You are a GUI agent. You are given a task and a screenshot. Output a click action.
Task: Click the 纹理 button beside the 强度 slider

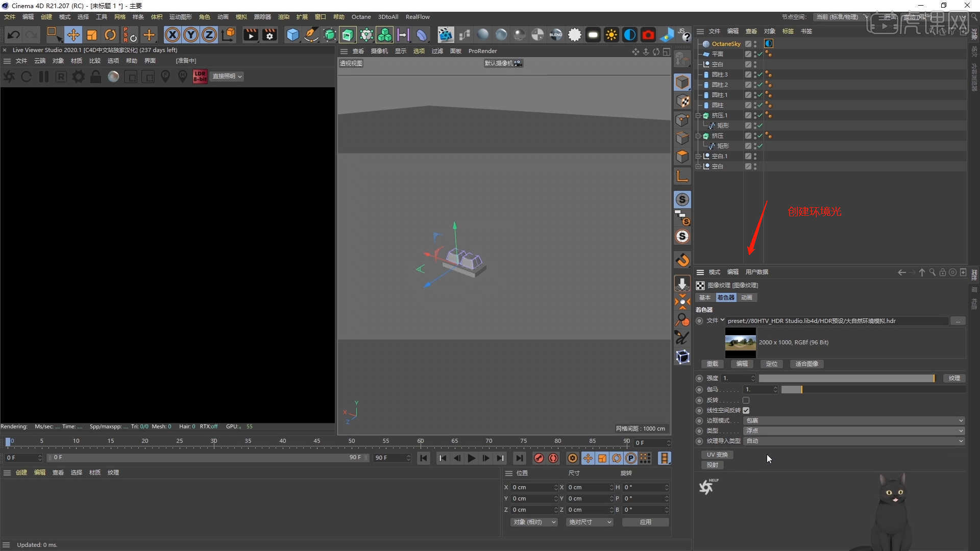(x=954, y=378)
